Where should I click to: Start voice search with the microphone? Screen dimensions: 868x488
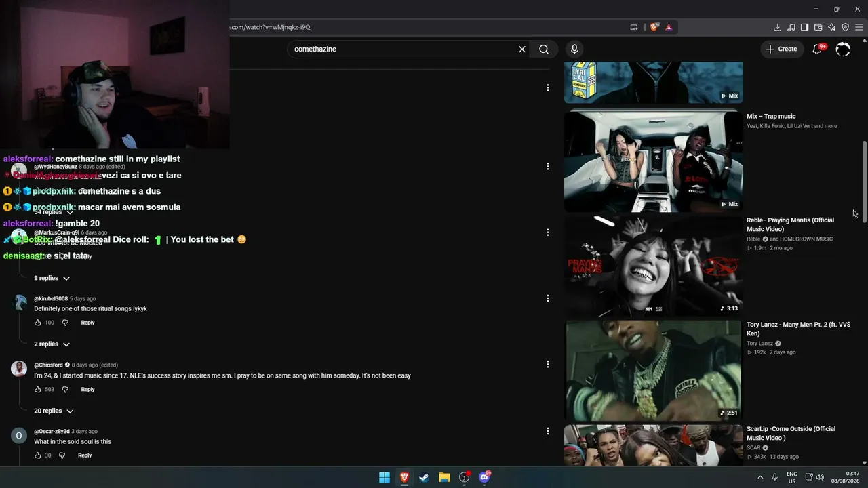tap(574, 49)
